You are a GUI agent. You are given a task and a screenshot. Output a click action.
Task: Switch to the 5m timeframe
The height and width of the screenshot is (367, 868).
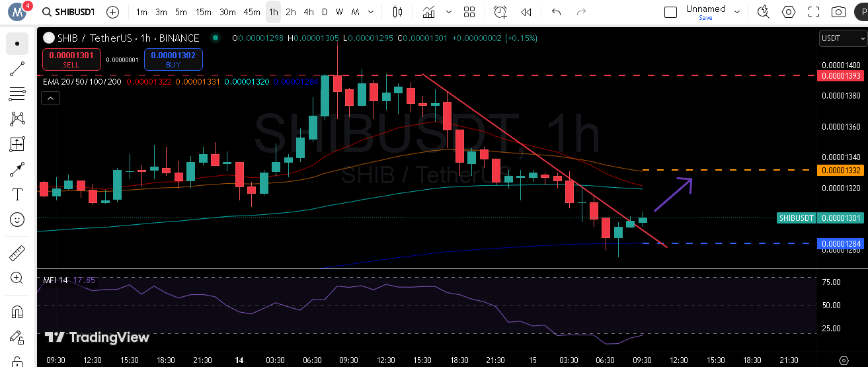[181, 12]
